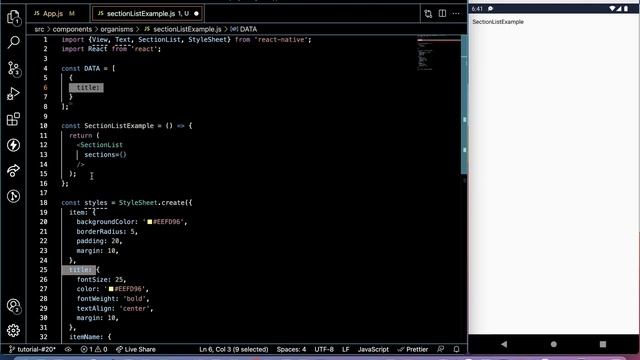Change file encoding UTF-8

[x=324, y=349]
